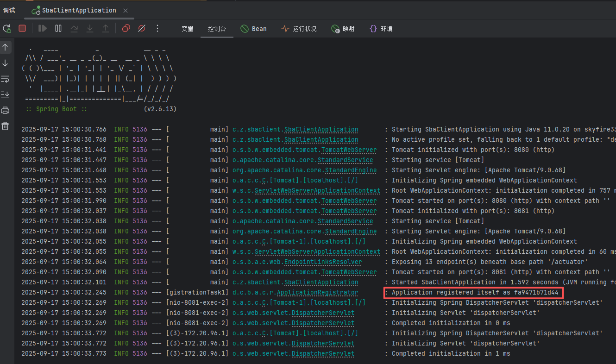Open DispatcherServlet link in 15:00:33.773 row
Screen dimensions: 616x364
[x=323, y=354]
